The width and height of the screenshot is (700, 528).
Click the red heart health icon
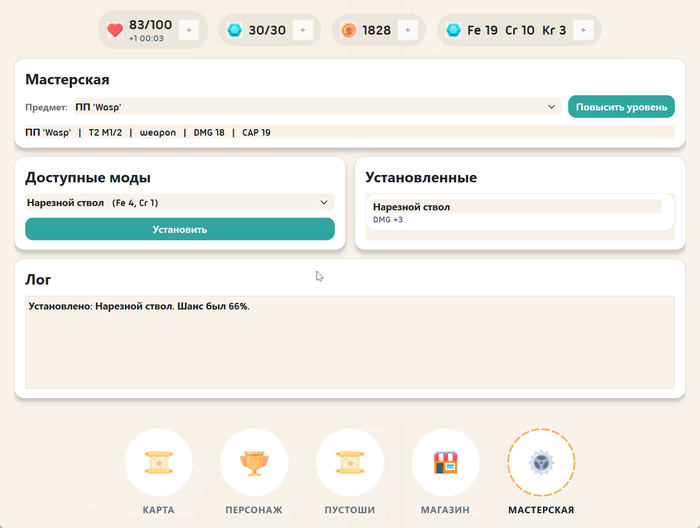click(x=116, y=29)
